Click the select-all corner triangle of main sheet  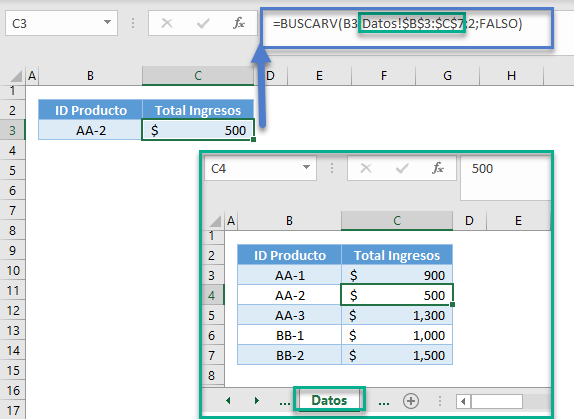click(17, 76)
